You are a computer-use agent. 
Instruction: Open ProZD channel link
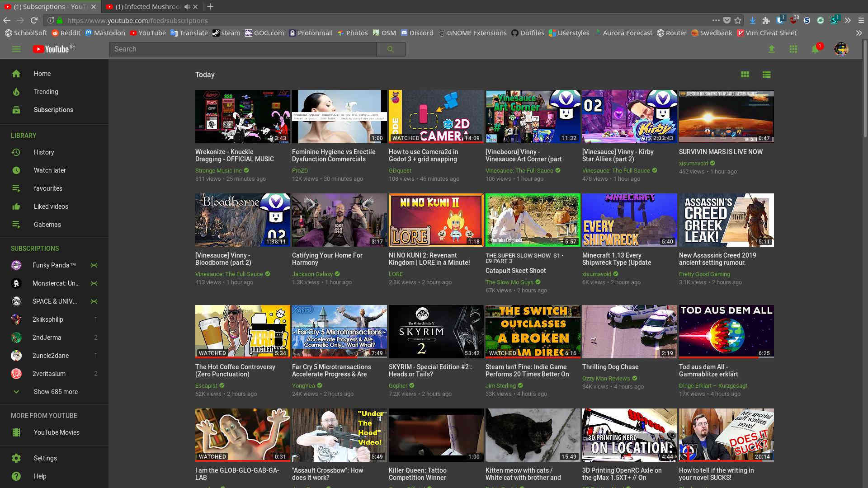tap(300, 171)
